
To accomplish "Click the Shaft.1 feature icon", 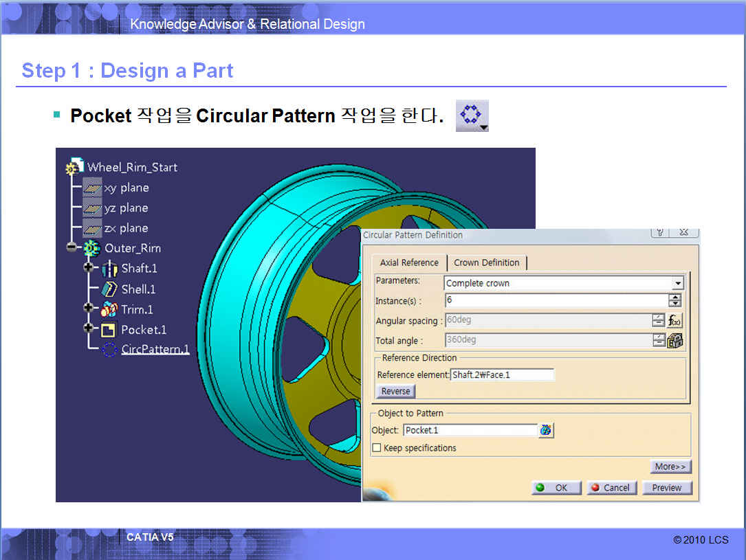I will tap(109, 269).
